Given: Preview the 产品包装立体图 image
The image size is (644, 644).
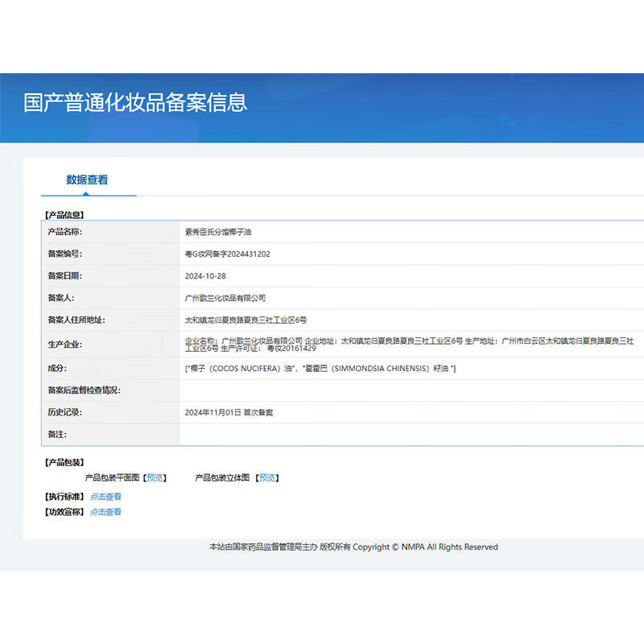Looking at the screenshot, I should coord(267,477).
